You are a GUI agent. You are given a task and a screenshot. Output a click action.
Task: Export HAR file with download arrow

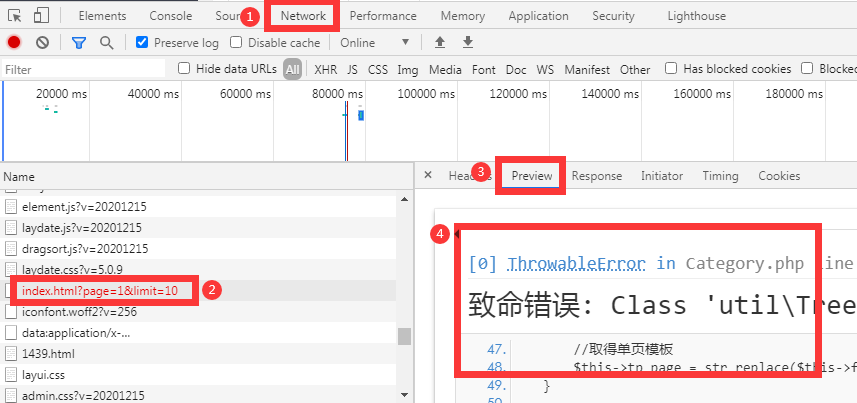pos(467,42)
